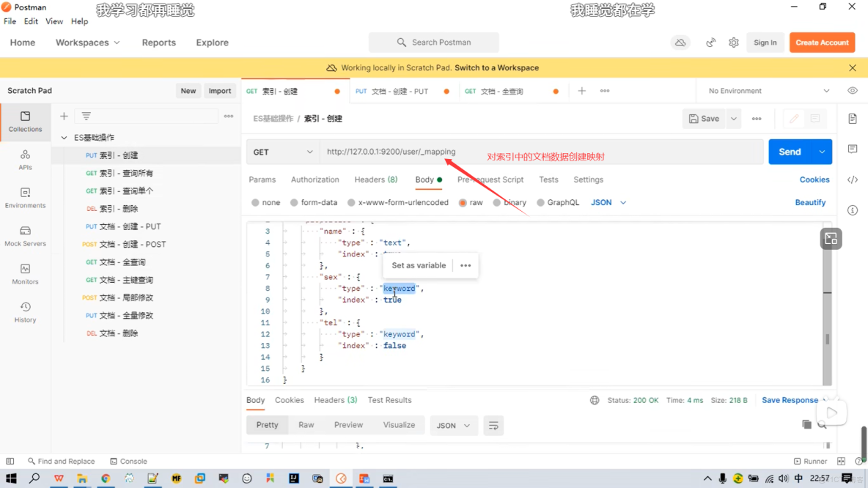Image resolution: width=868 pixels, height=488 pixels.
Task: Click the Search Postman field
Action: (433, 42)
